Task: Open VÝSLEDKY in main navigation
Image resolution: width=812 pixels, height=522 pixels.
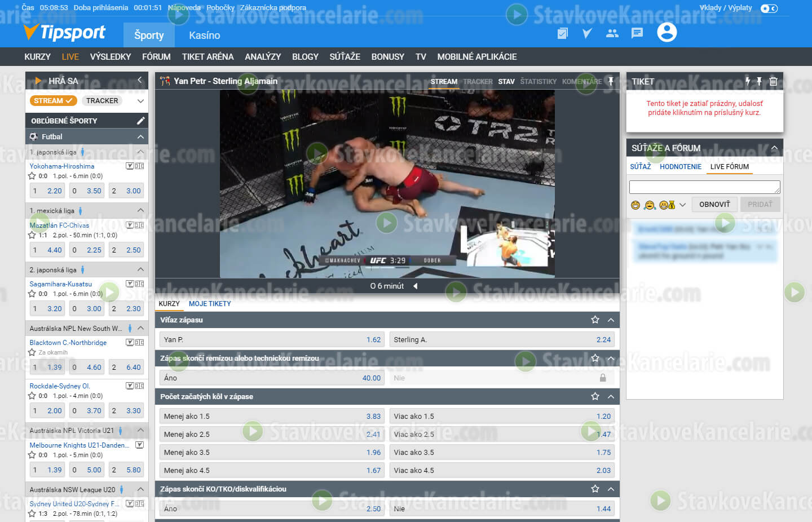Action: click(111, 57)
